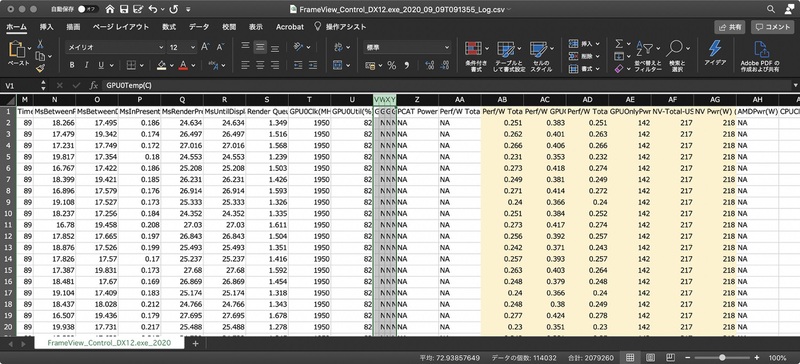Screen dimensions: 800x364
Task: Click the name box showing V1
Action: (x=20, y=85)
